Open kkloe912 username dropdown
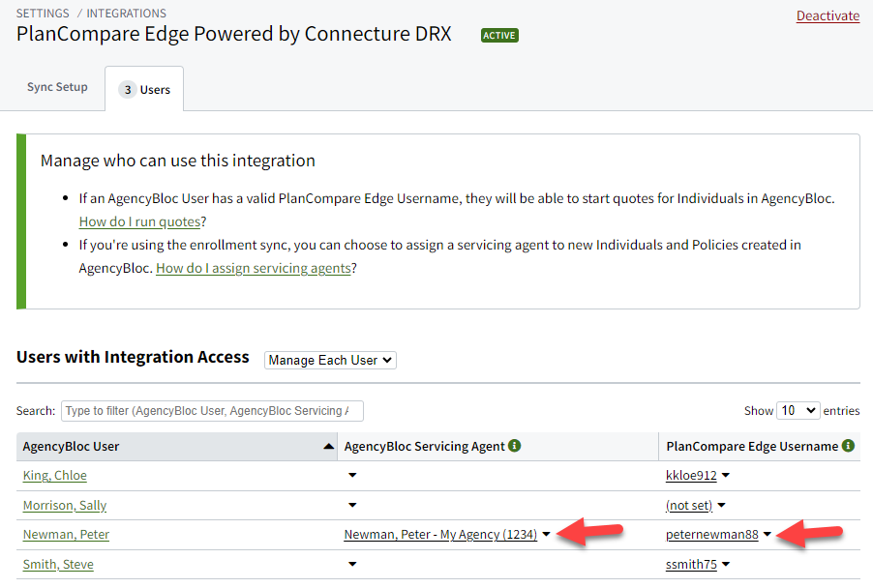 coord(726,475)
